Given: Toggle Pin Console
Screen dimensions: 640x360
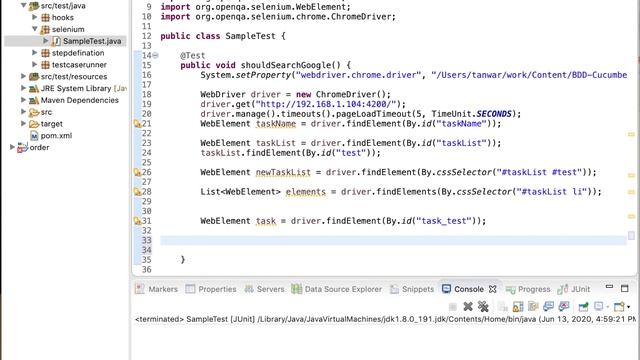Looking at the screenshot, I should pos(584,307).
